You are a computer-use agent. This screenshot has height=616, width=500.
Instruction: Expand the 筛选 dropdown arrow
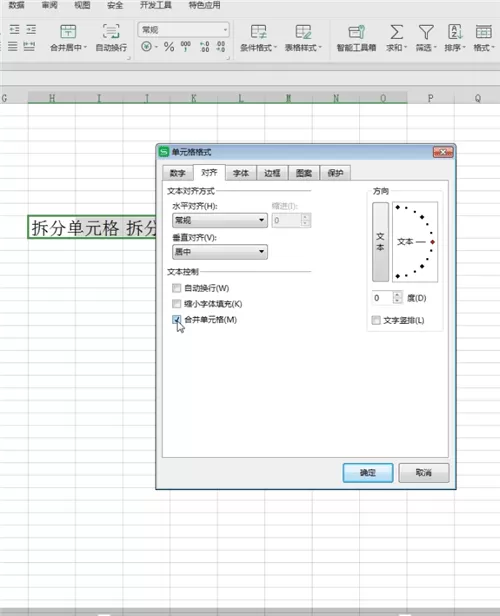[x=435, y=48]
